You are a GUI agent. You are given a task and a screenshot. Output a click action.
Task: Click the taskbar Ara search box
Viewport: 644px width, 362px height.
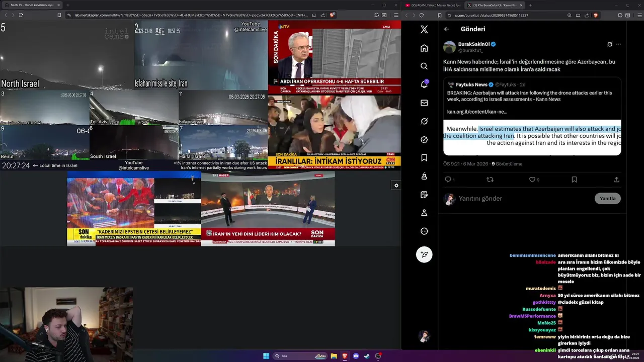click(x=301, y=356)
